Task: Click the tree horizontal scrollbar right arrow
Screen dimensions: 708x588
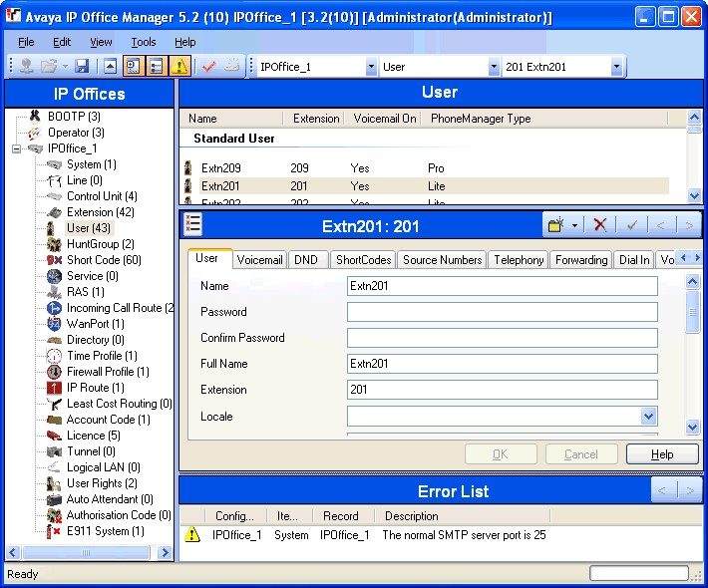Action: [x=165, y=552]
